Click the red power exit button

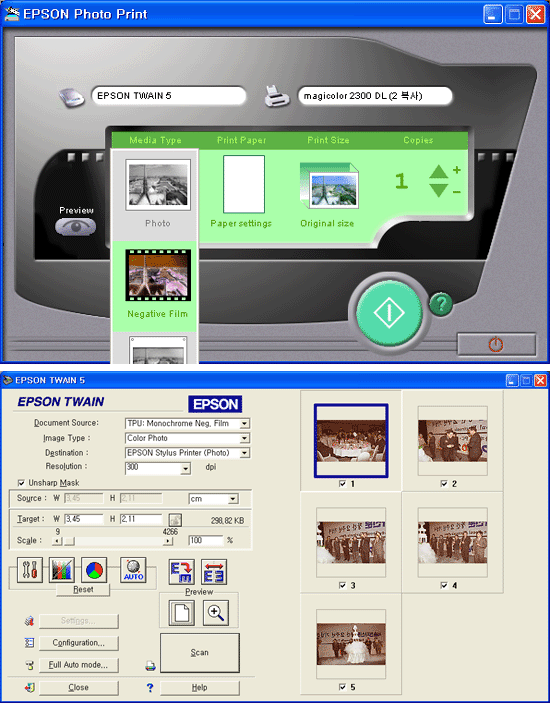pyautogui.click(x=496, y=344)
